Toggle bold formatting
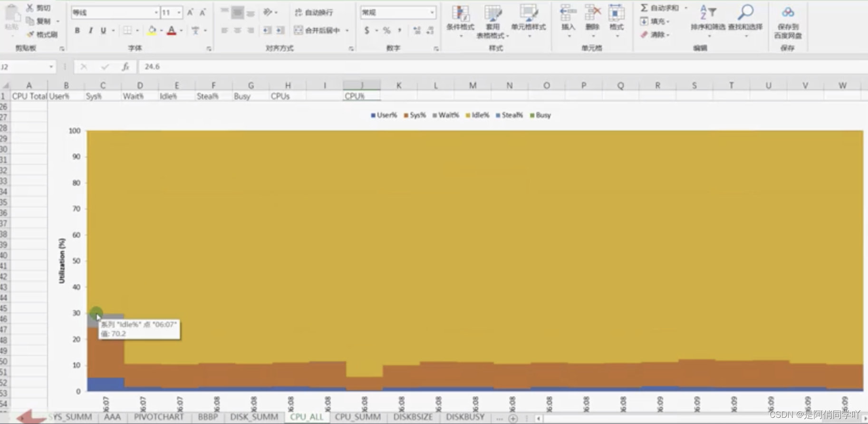868x424 pixels. (x=77, y=30)
